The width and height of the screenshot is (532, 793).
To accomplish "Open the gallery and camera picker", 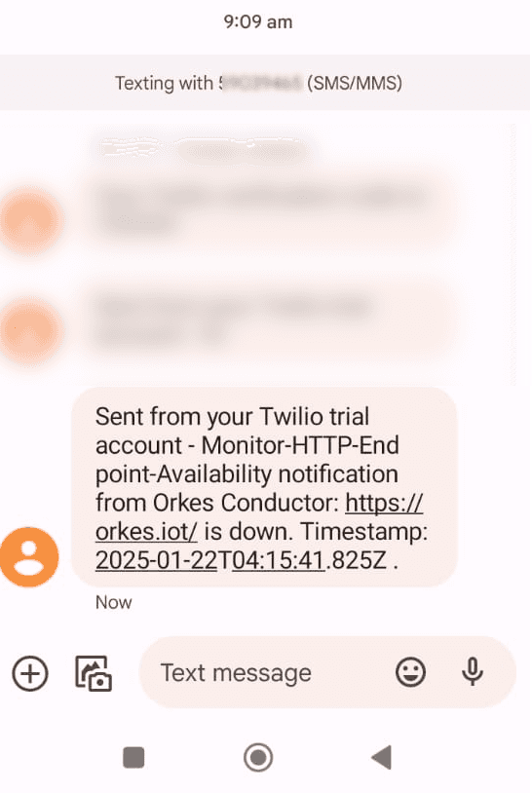I will [x=94, y=673].
